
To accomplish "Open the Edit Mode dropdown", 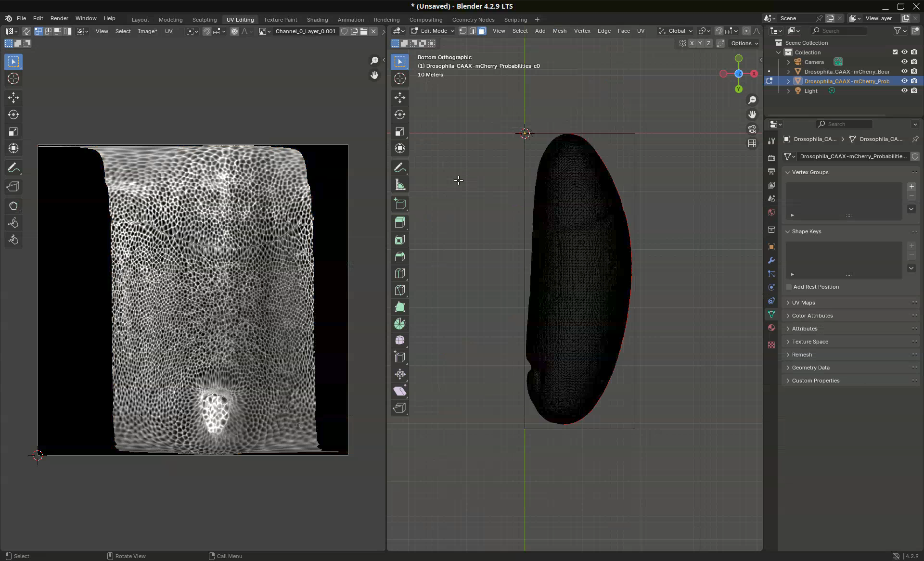I will 432,31.
